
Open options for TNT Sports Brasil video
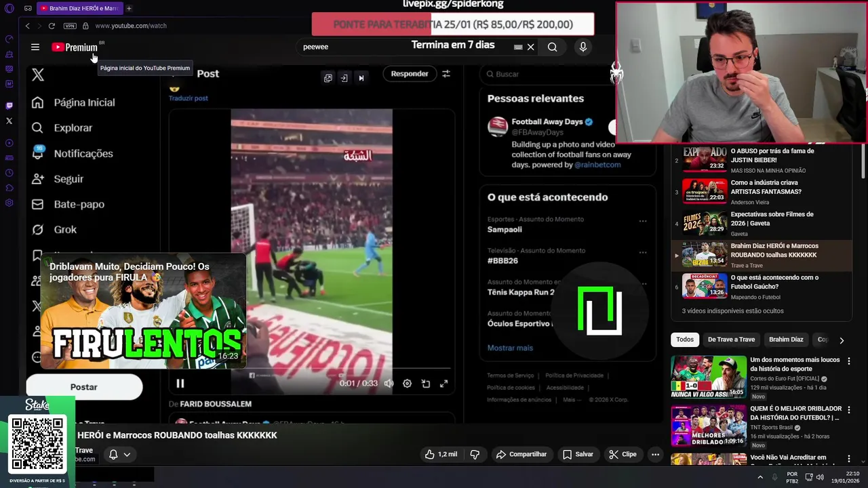pyautogui.click(x=848, y=410)
